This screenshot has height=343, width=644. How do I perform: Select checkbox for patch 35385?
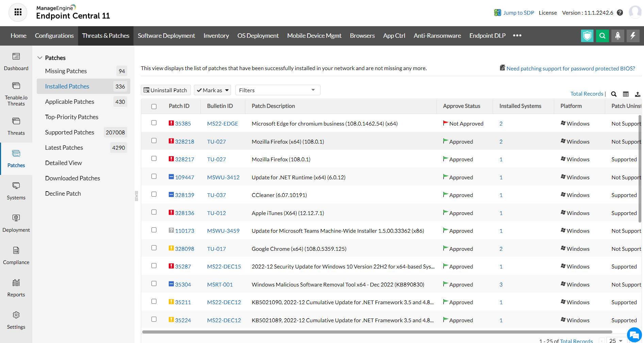click(154, 123)
